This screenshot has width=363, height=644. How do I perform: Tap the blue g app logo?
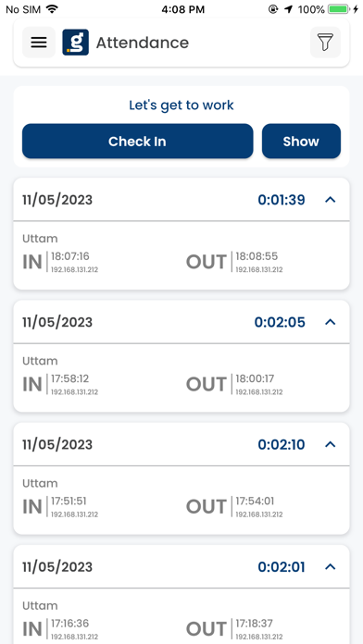[76, 43]
